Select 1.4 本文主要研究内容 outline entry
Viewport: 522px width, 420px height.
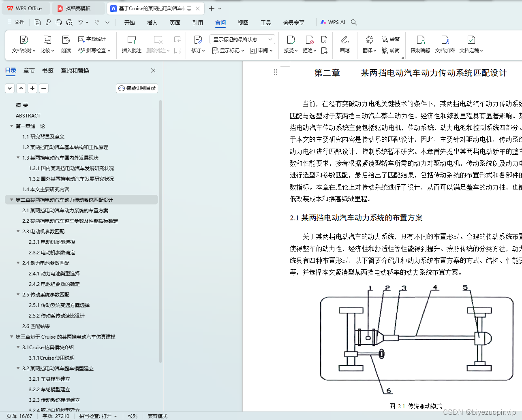pyautogui.click(x=46, y=190)
